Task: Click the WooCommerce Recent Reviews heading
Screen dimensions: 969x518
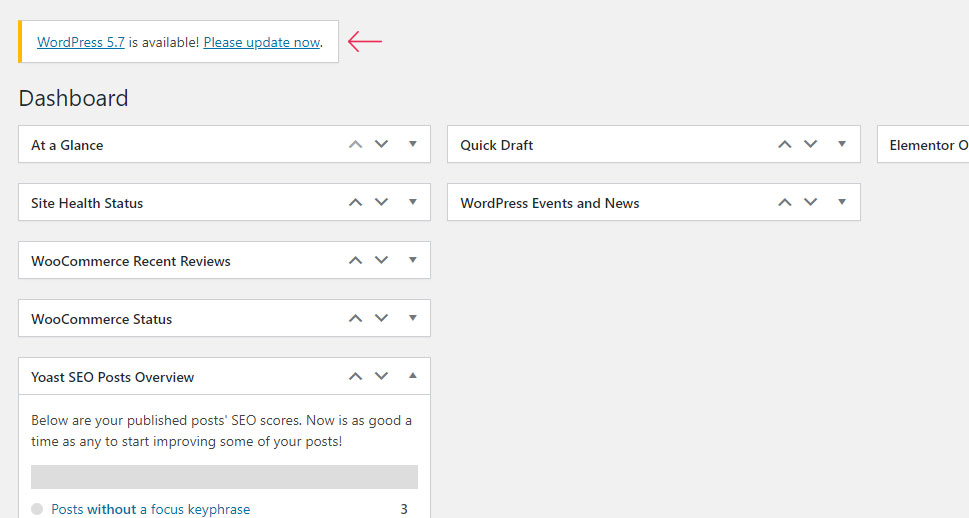Action: (x=131, y=261)
